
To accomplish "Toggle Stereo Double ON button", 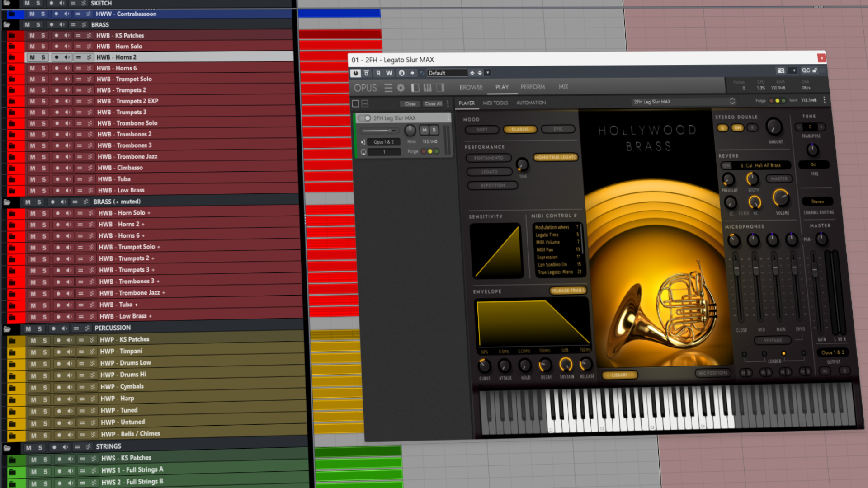I will pyautogui.click(x=737, y=128).
